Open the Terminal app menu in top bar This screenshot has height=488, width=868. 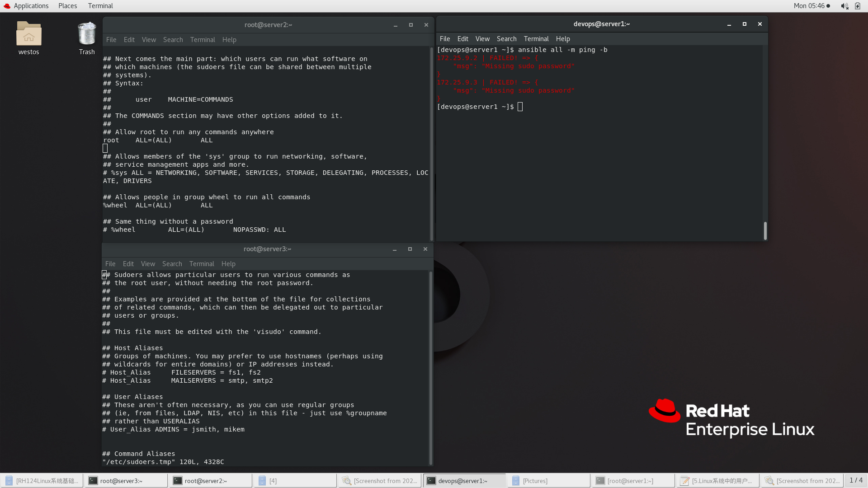[100, 6]
